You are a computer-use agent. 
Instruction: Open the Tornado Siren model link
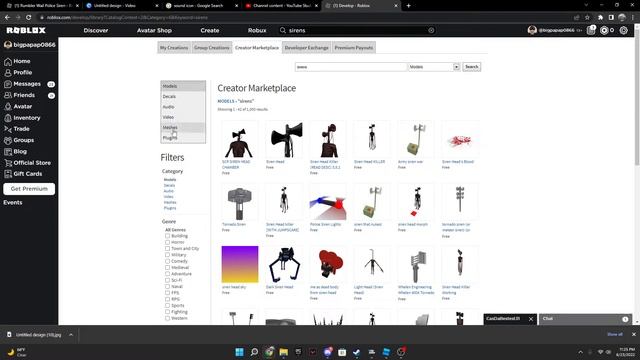pyautogui.click(x=234, y=224)
